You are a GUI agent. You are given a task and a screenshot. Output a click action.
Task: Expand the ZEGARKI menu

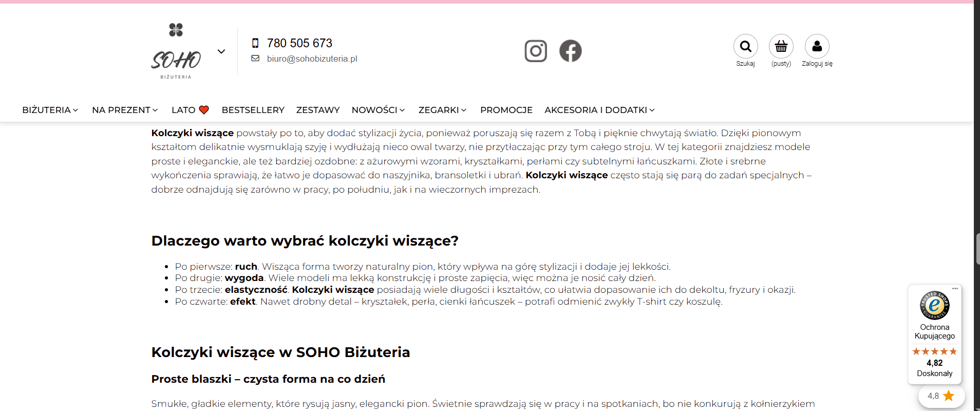[443, 110]
